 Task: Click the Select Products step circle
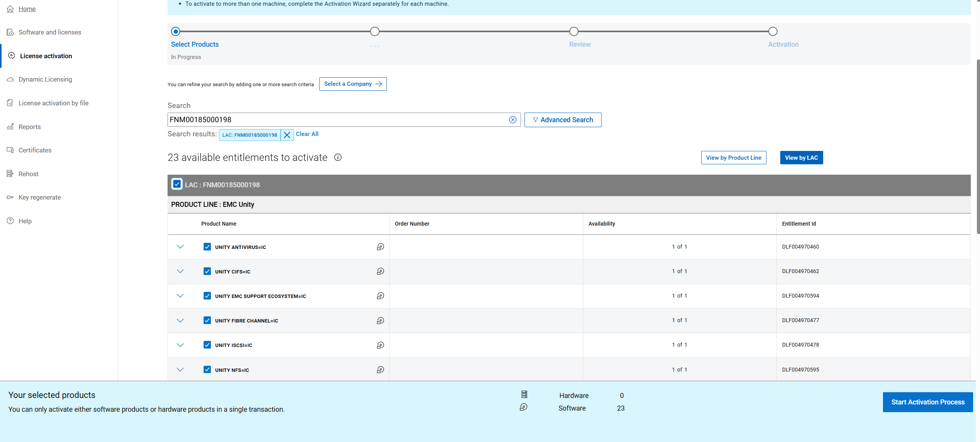[176, 31]
